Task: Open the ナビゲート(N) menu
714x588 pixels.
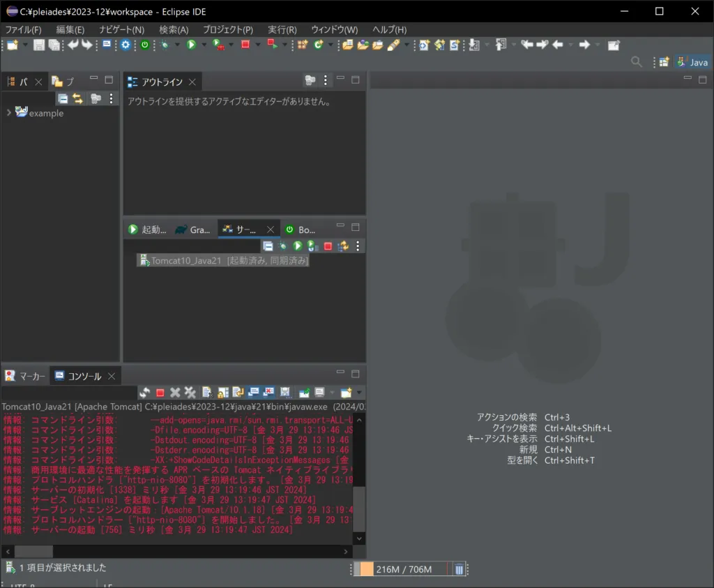Action: (121, 29)
